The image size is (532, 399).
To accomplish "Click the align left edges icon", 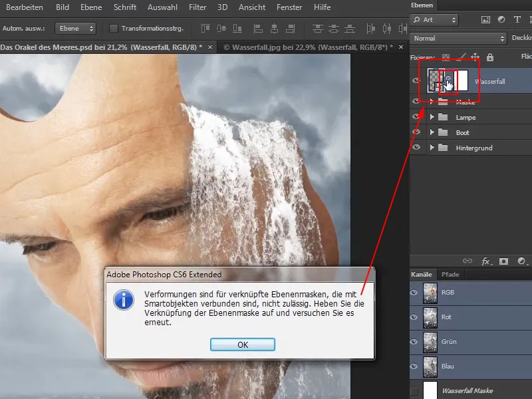I will [258, 29].
